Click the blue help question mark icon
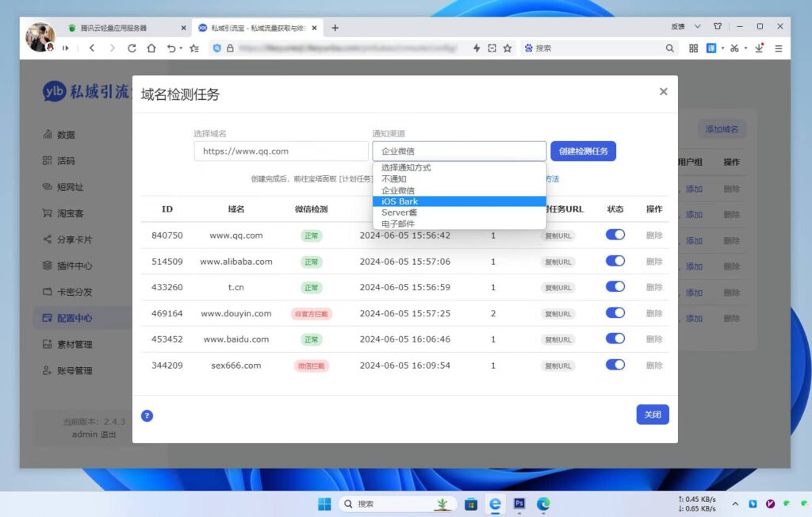812x517 pixels. point(147,415)
